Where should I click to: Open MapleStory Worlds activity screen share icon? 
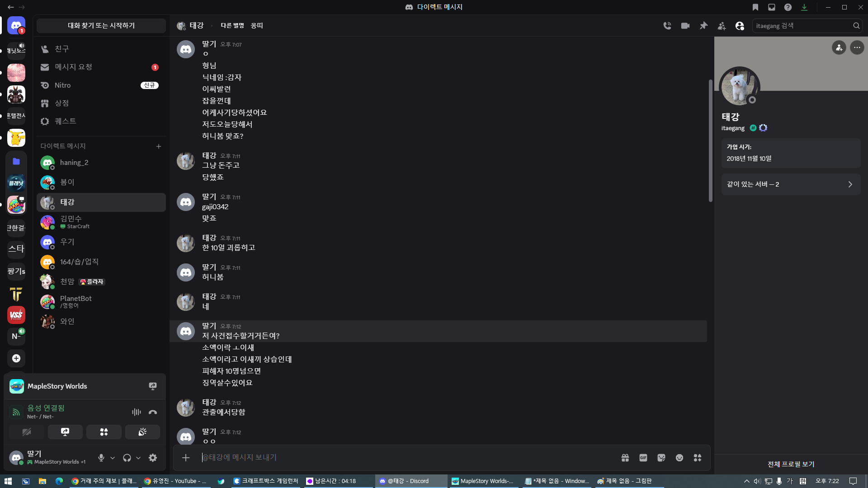pos(153,386)
